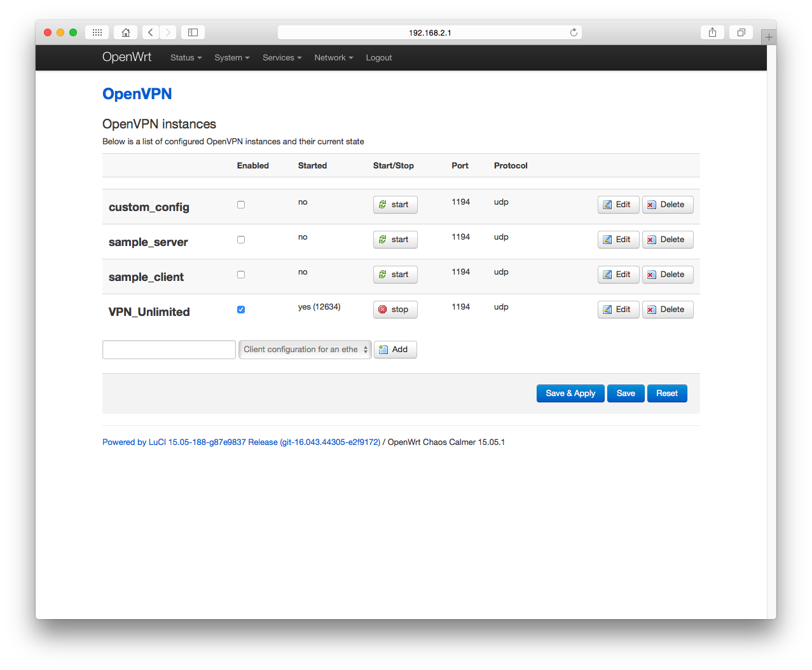
Task: Start the sample_server instance
Action: tap(395, 240)
